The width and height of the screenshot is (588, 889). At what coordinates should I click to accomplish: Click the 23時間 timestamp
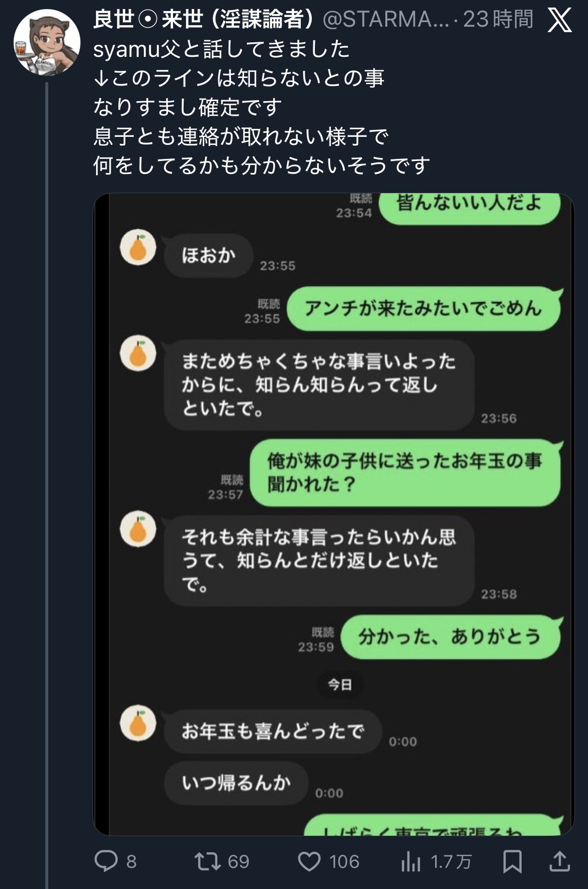pos(497,20)
